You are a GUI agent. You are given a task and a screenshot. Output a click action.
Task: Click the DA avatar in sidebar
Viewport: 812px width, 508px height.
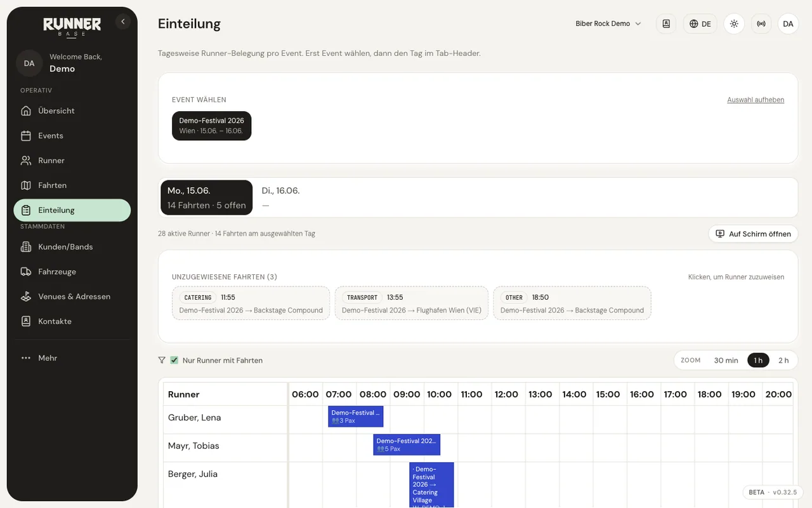[29, 63]
